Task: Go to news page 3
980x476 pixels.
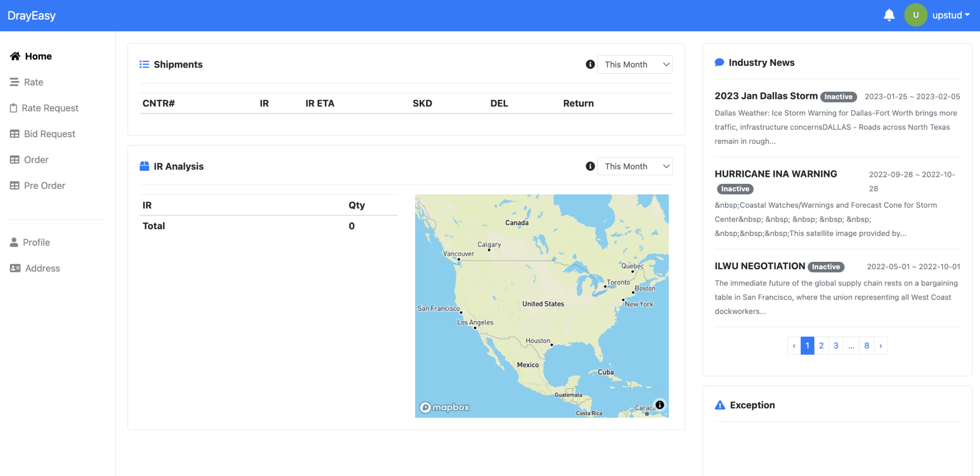Action: (x=836, y=346)
